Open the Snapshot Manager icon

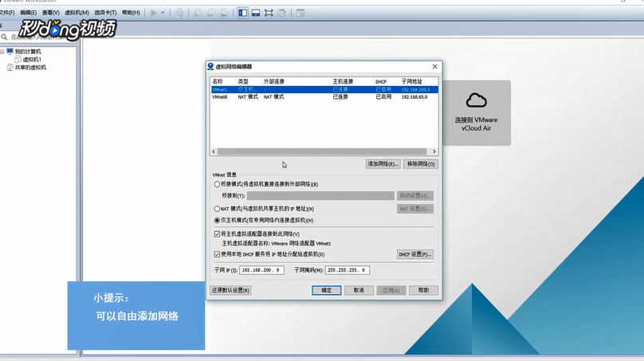click(x=224, y=13)
